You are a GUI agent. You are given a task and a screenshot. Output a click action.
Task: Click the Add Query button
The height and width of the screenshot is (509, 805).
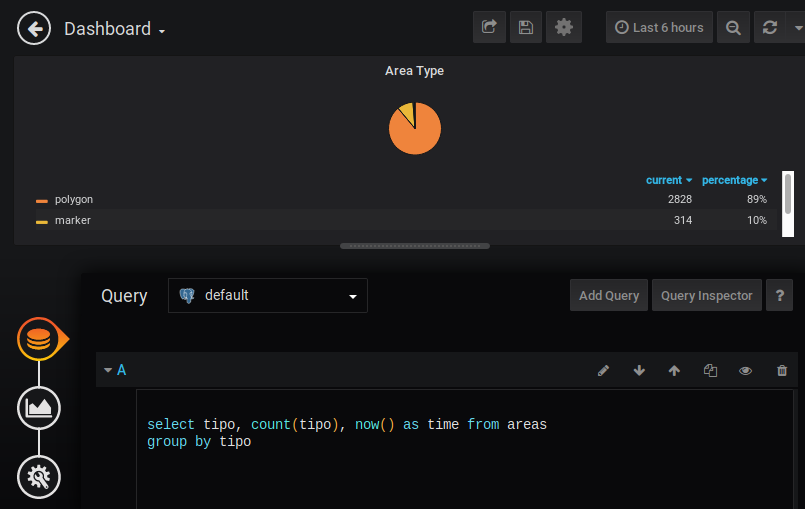pyautogui.click(x=609, y=296)
